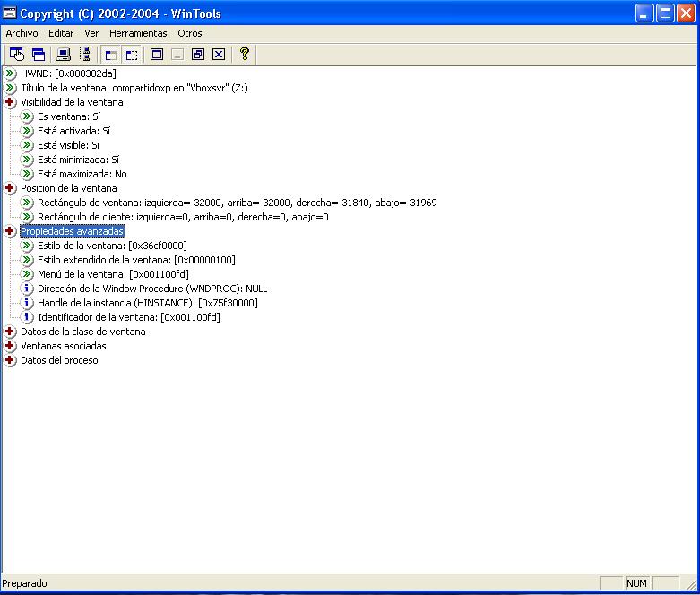
Task: Click the WinTools title bar system icon
Action: click(x=9, y=13)
